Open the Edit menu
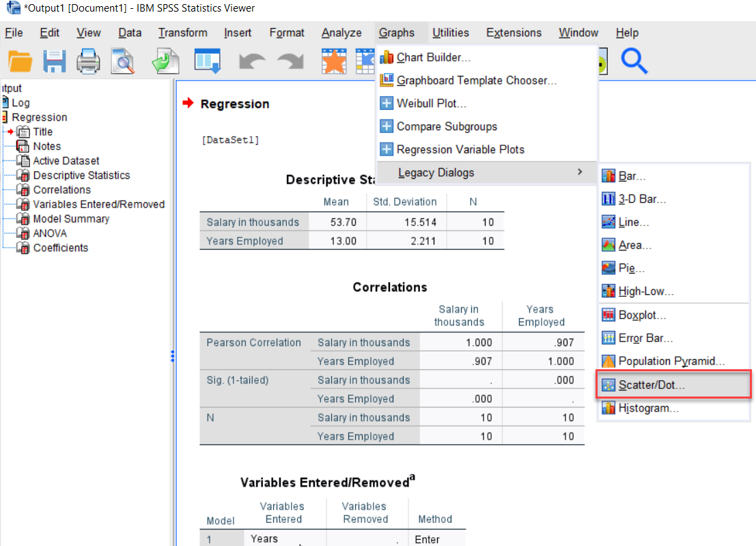The height and width of the screenshot is (546, 756). [x=49, y=33]
